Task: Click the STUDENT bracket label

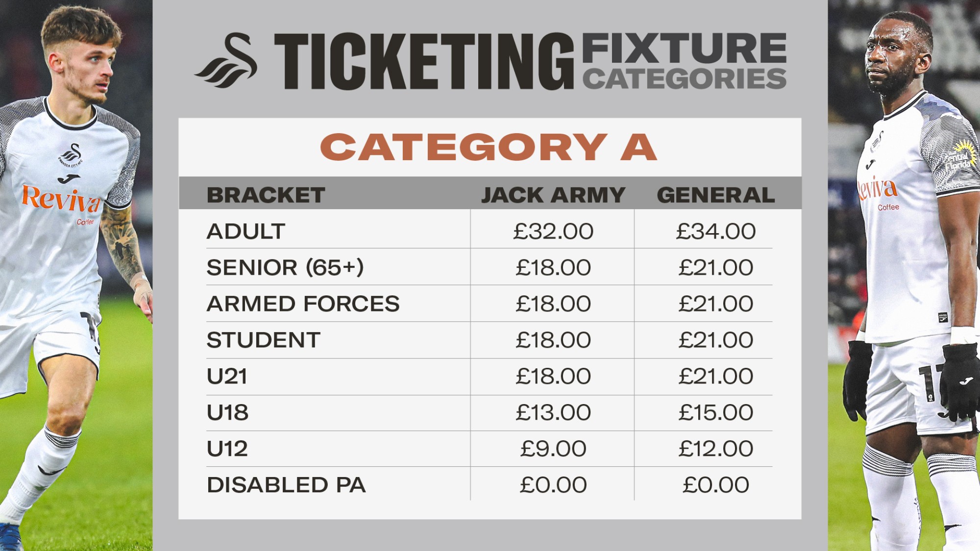Action: tap(264, 340)
